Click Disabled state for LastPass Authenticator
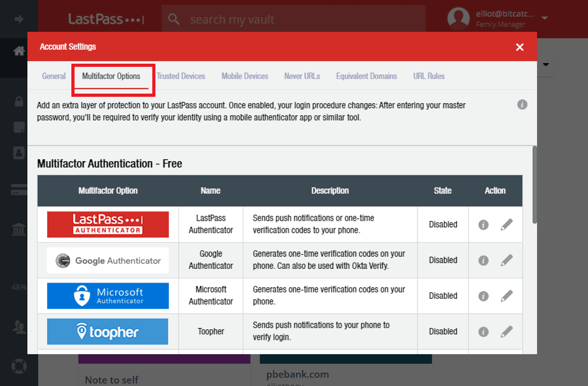 (x=443, y=224)
